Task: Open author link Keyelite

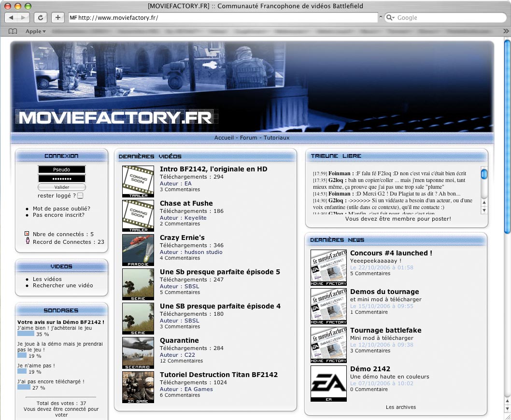Action: (x=195, y=218)
